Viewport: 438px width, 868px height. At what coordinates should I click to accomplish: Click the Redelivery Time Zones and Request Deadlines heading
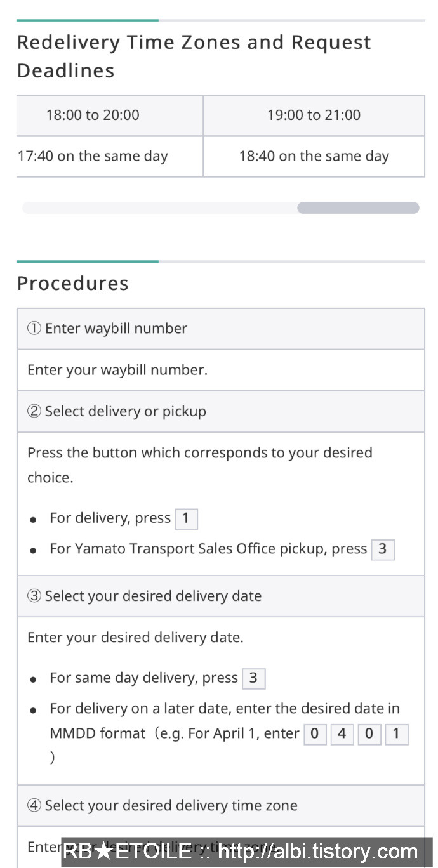coord(194,56)
